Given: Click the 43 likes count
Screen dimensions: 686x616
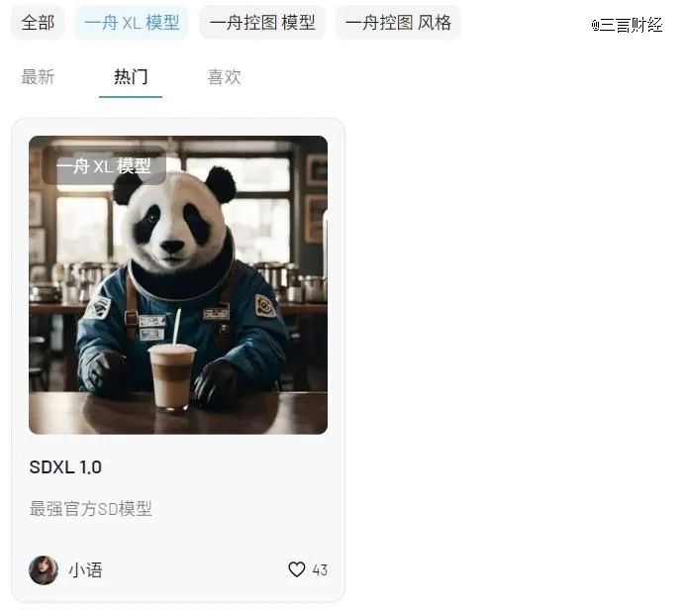Looking at the screenshot, I should pos(320,570).
